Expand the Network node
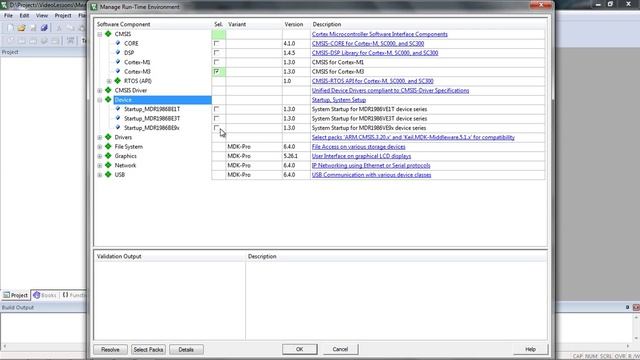 100,166
